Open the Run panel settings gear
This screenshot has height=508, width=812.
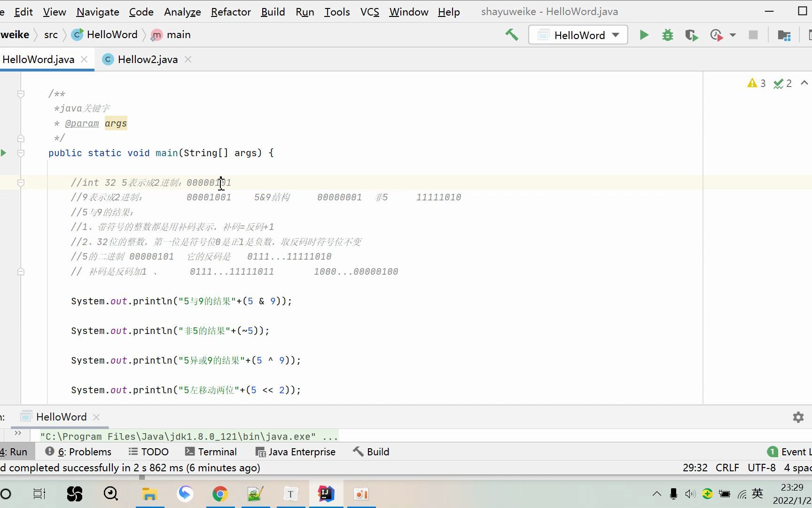[798, 417]
